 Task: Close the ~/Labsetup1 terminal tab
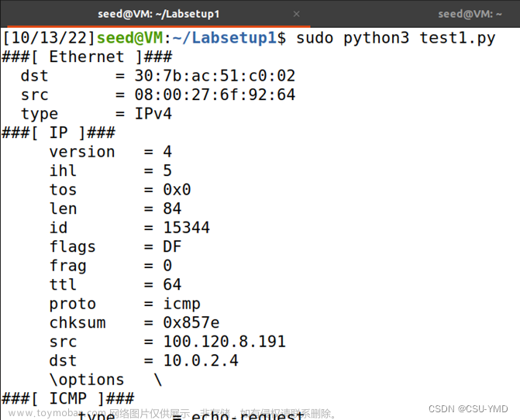(x=297, y=14)
